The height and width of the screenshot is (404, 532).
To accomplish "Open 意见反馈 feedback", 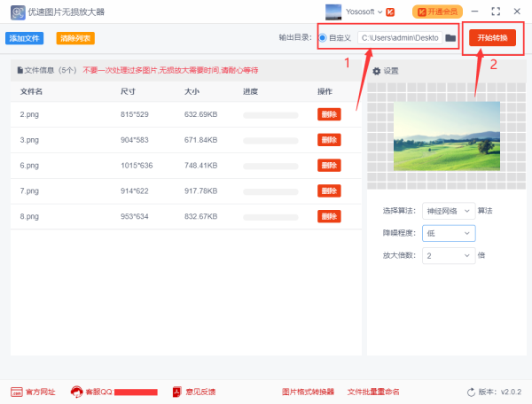I will tap(176, 392).
